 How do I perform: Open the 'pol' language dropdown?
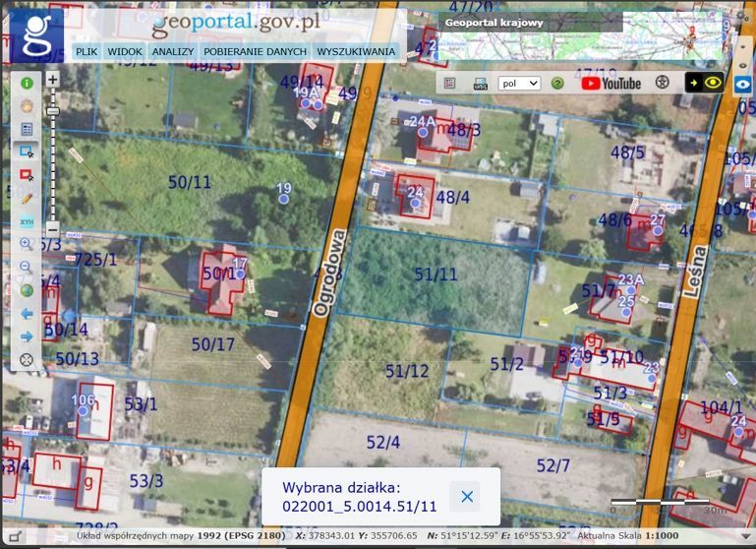pyautogui.click(x=519, y=84)
